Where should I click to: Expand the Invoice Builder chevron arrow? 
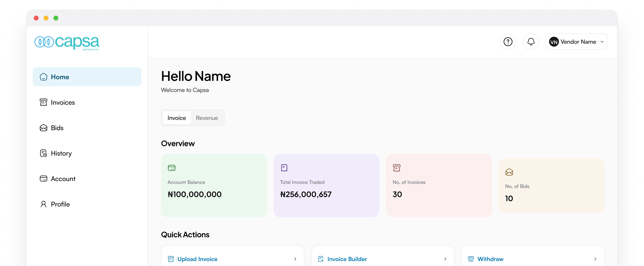click(445, 259)
